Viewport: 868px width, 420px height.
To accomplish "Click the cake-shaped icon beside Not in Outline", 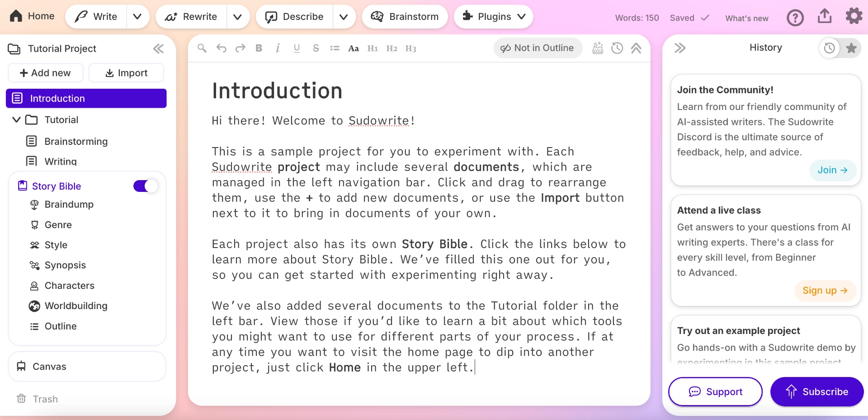I will click(x=598, y=48).
